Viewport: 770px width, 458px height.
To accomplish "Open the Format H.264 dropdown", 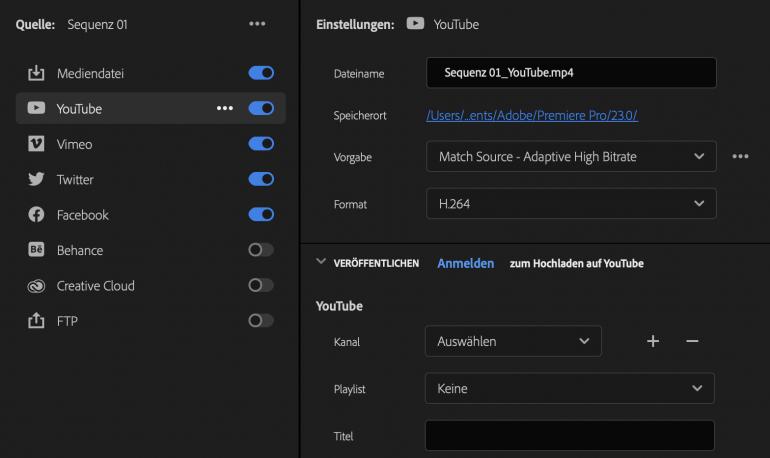I will pos(571,204).
